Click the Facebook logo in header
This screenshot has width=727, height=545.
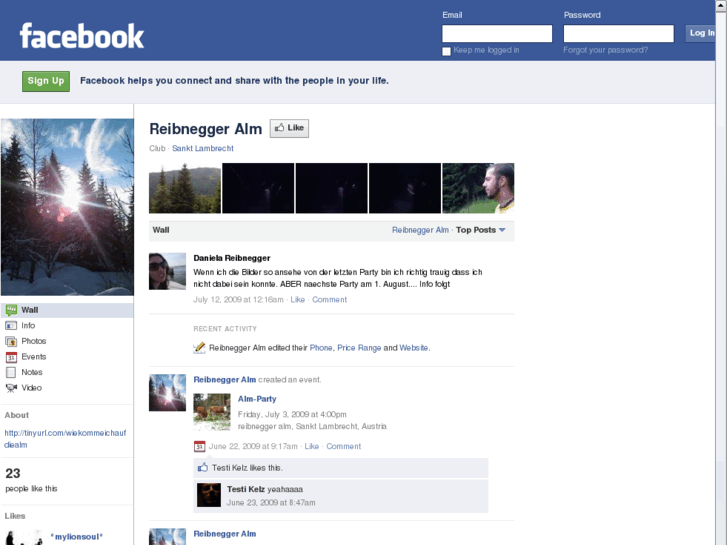pos(82,36)
